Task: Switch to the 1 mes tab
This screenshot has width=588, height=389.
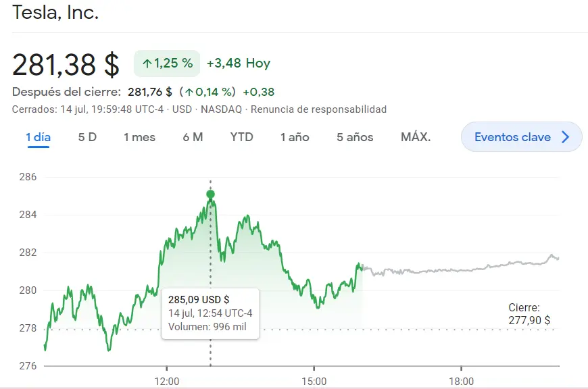Action: (140, 136)
